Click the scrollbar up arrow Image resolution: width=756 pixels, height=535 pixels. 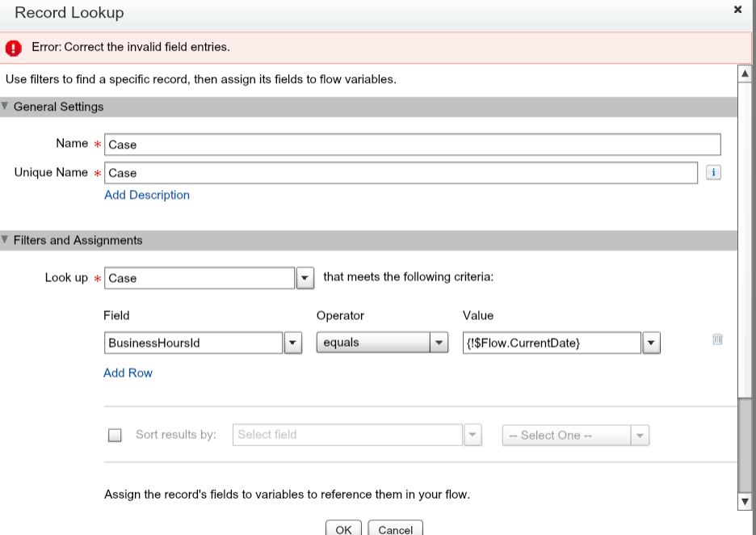pos(745,74)
